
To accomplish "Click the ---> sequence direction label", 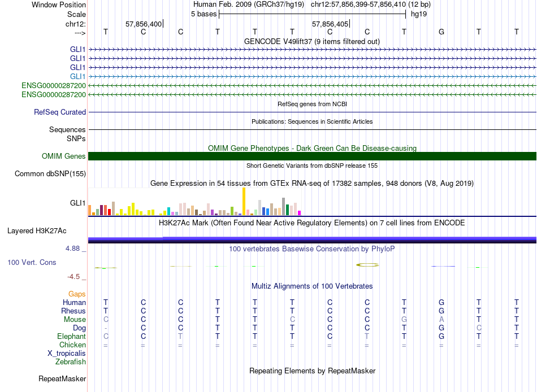I will [80, 33].
